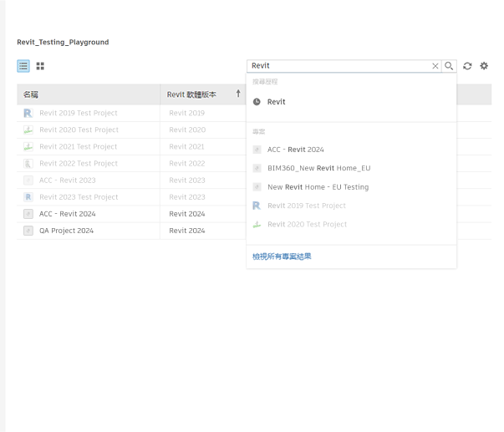Click the icon of New Revit Home - EU Testing result
Viewport: 504px width, 432px height.
click(257, 186)
